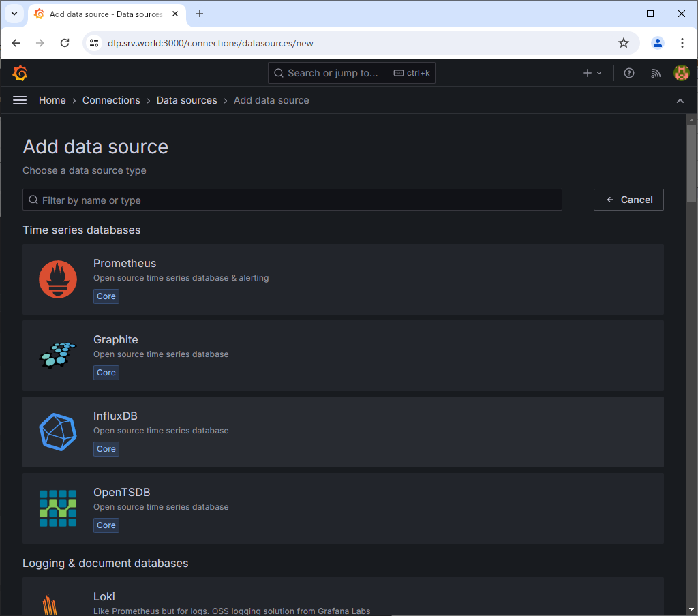Bookmark this page with star icon
The image size is (698, 616).
[x=623, y=43]
